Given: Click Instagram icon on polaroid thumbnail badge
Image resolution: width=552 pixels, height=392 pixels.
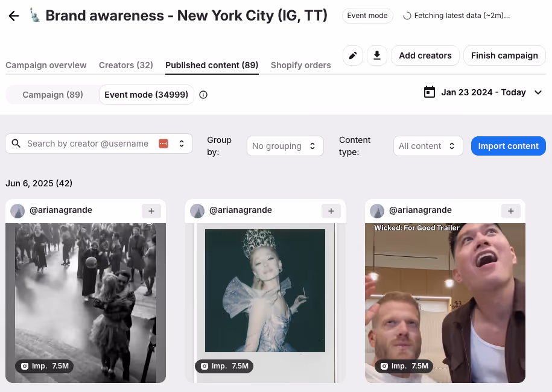Looking at the screenshot, I should tap(205, 366).
